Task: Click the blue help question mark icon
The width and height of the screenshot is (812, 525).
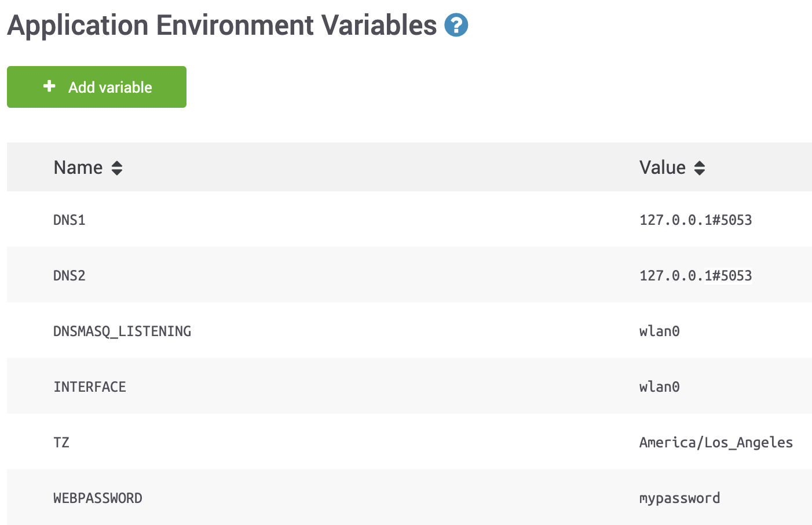Action: (456, 25)
